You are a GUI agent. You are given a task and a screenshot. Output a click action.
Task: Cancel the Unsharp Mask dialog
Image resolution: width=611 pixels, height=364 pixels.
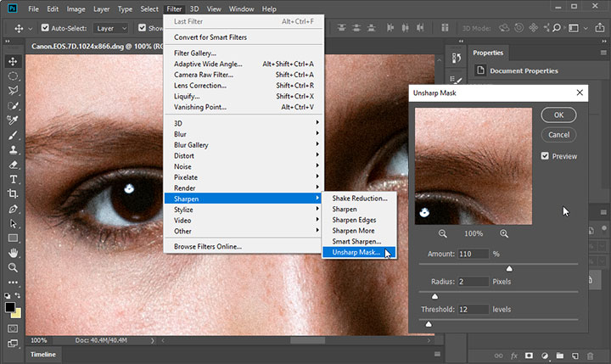[x=558, y=134]
